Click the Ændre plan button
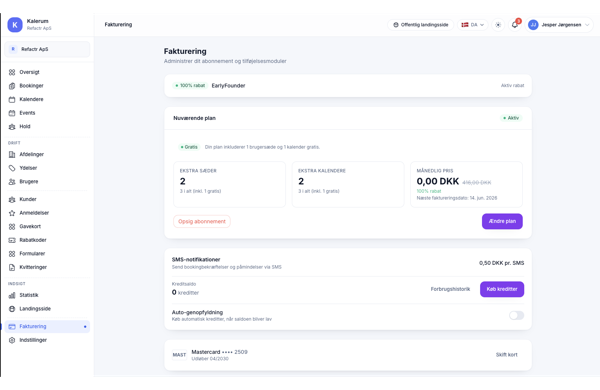 tap(502, 221)
